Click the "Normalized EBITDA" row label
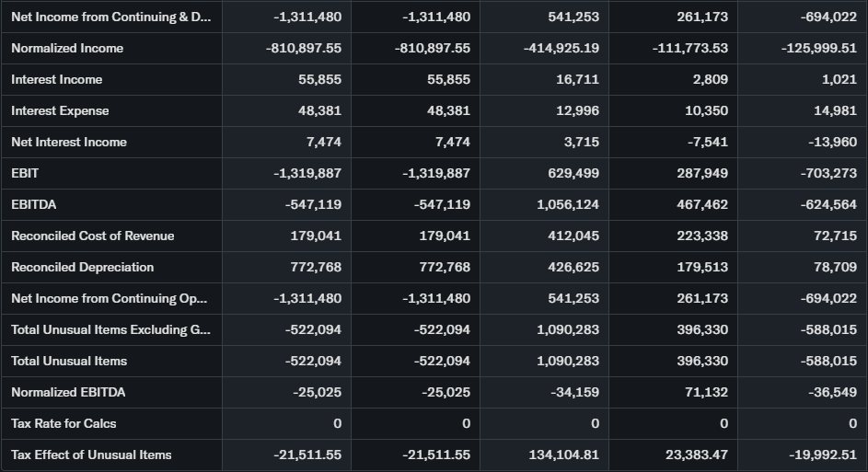 68,392
